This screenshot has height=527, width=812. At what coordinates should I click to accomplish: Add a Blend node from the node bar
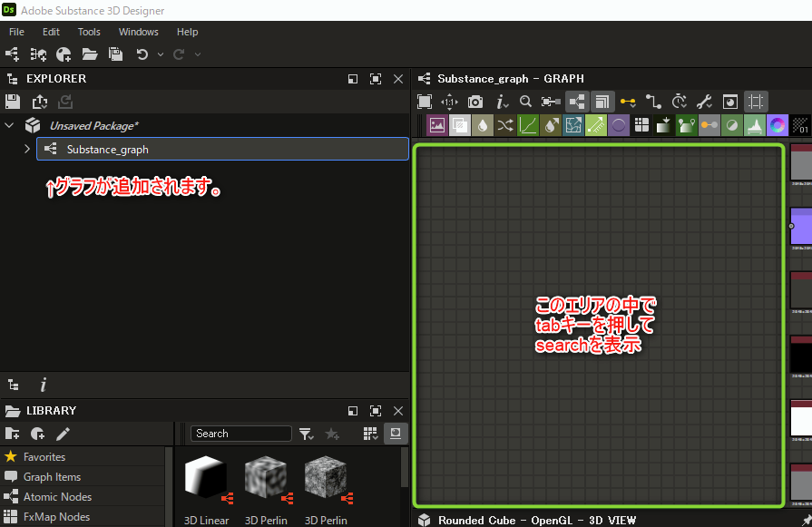(460, 125)
